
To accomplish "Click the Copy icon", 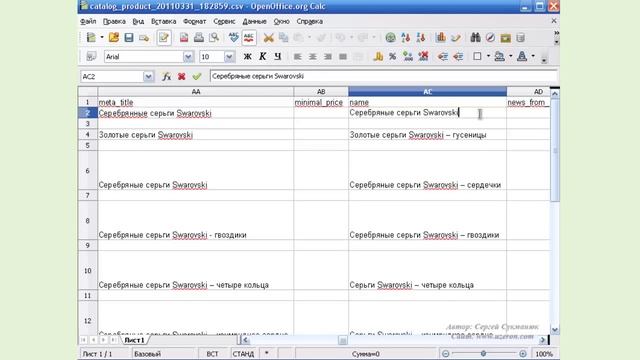I will click(283, 38).
